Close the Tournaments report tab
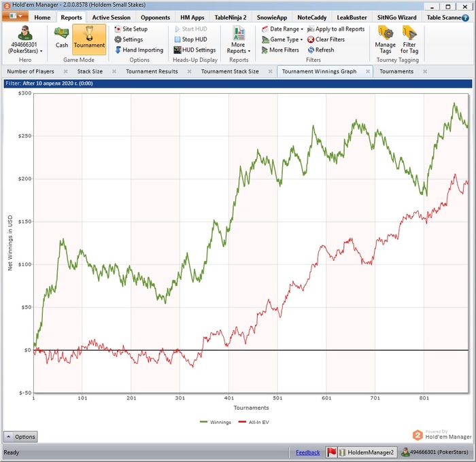 click(x=425, y=71)
